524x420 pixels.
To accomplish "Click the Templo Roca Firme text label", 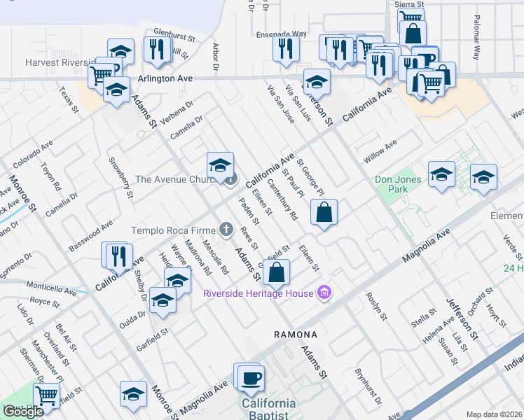I will [173, 230].
